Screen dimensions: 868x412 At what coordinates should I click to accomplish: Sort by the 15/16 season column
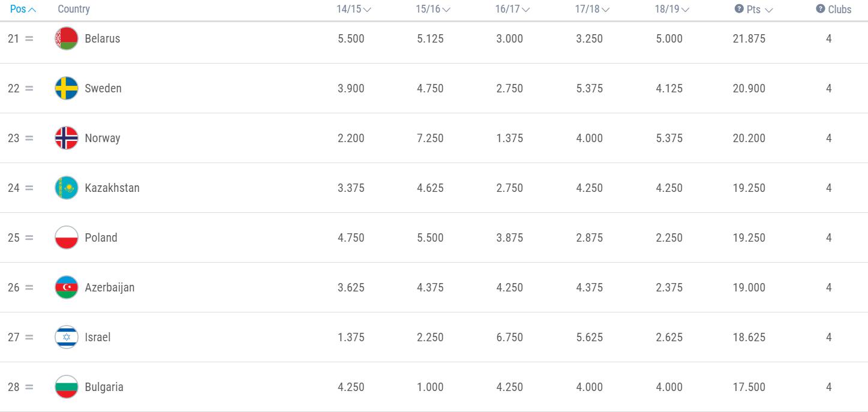tap(433, 9)
